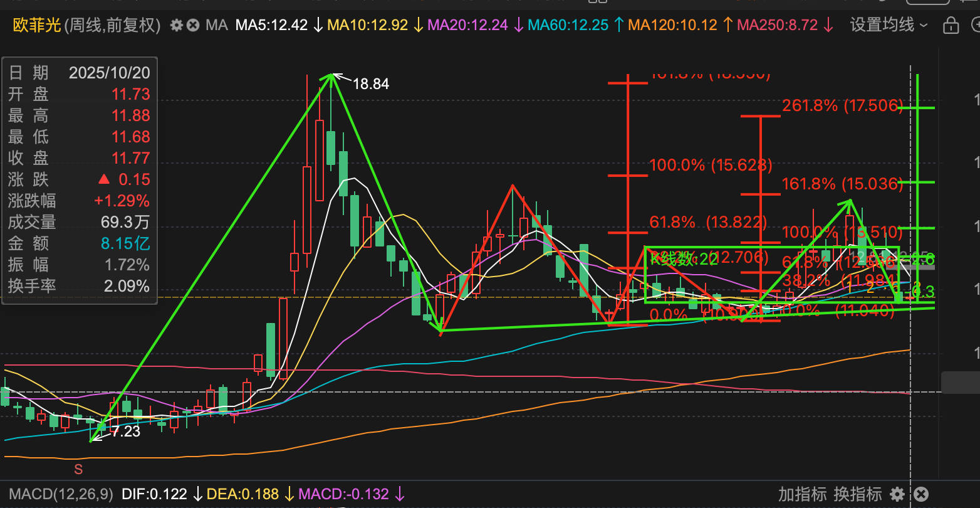Open MA indicator settings gear icon

pos(177,26)
